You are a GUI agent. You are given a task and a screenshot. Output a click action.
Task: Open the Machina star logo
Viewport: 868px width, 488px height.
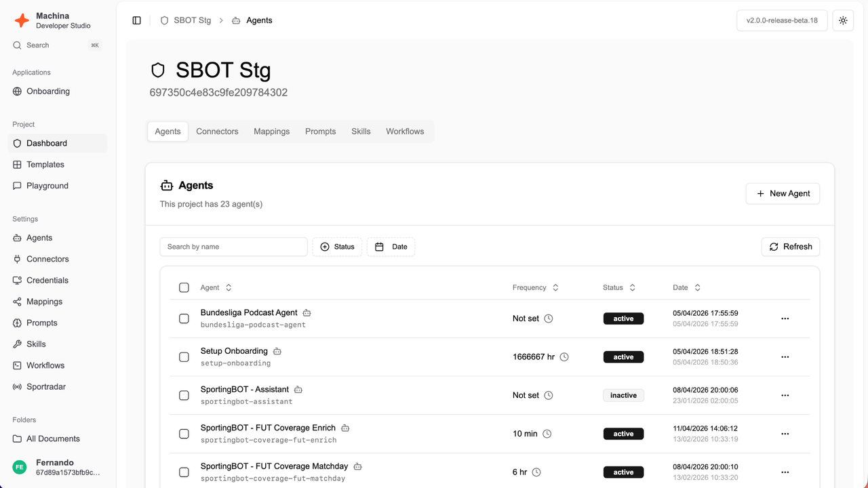point(22,20)
